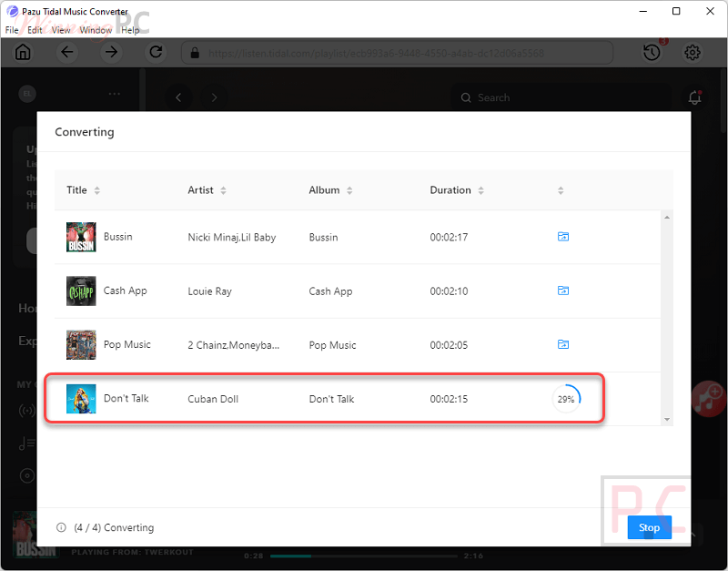
Task: Open output folder for Pop Music
Action: (x=563, y=344)
